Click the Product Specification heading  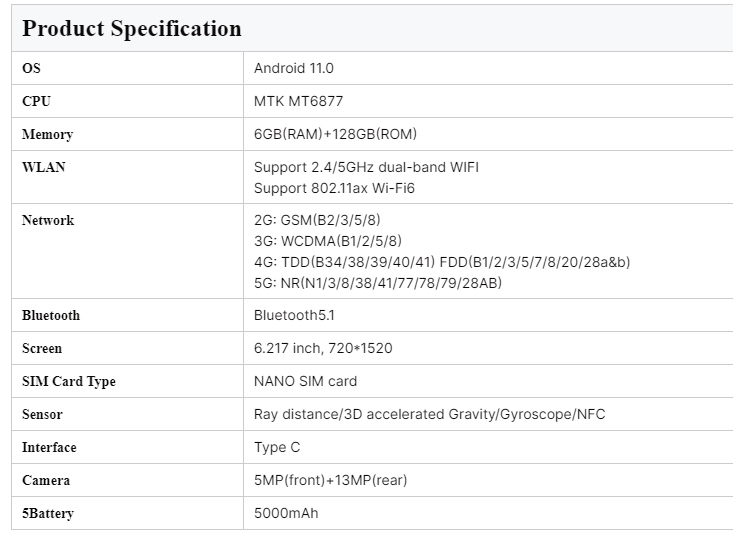click(132, 28)
